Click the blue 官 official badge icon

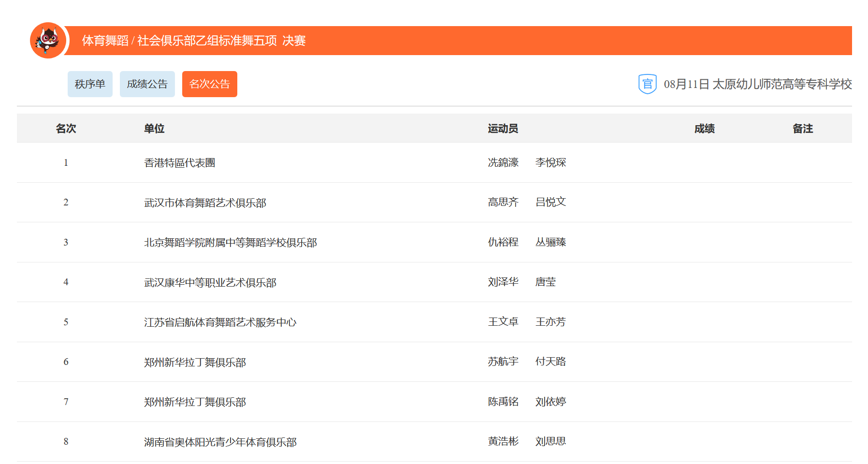tap(647, 84)
